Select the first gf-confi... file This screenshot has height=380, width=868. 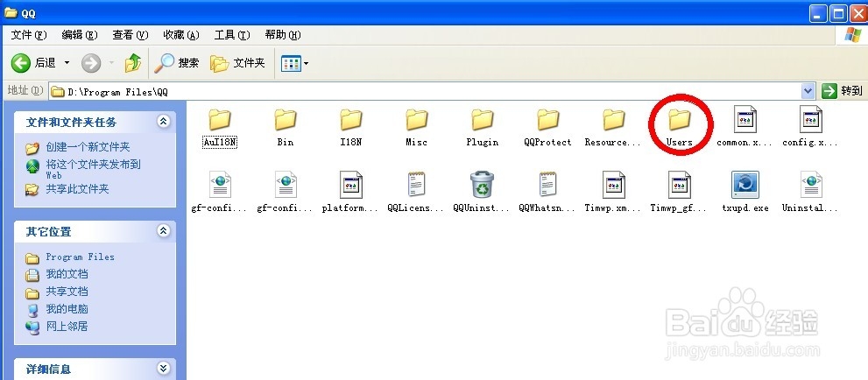[220, 193]
